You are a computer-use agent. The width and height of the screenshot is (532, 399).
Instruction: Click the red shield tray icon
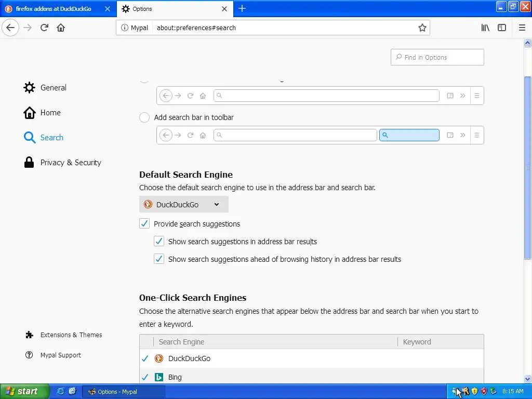[x=484, y=391]
